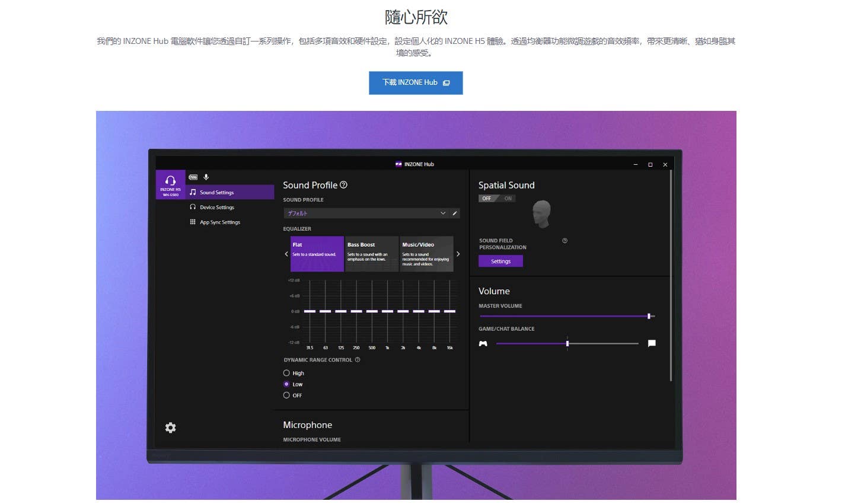Click the Microphone section heading
This screenshot has width=845, height=504.
click(307, 425)
